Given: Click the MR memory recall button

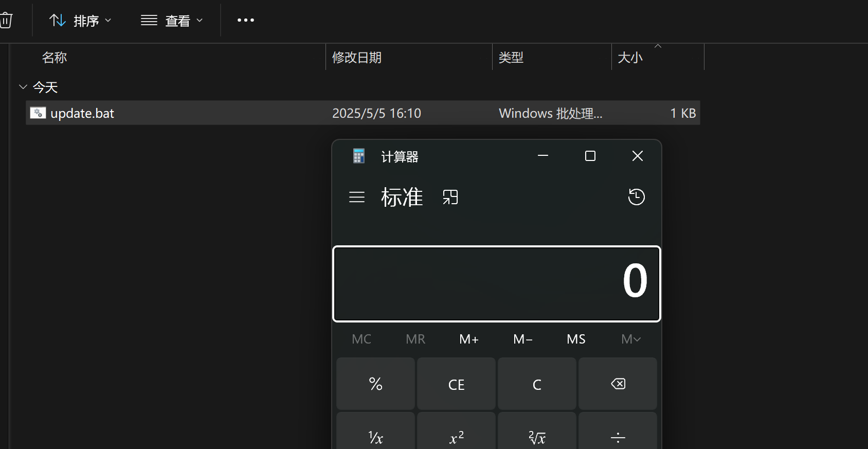Looking at the screenshot, I should (415, 339).
